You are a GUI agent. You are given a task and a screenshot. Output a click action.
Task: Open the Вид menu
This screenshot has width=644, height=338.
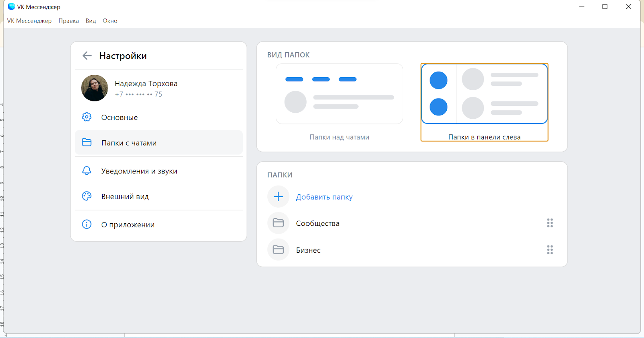(91, 21)
